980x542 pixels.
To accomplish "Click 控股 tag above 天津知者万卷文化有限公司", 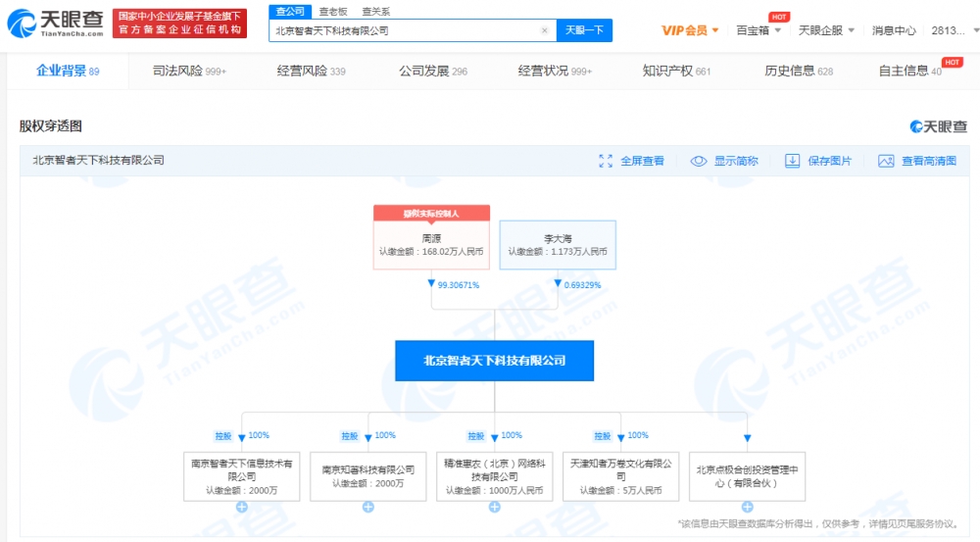I will coord(602,436).
